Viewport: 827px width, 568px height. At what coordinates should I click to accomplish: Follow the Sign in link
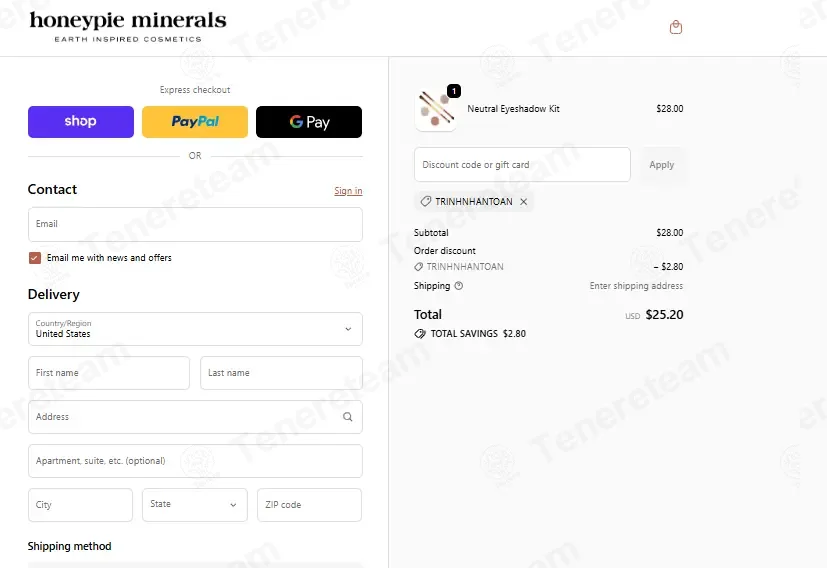tap(348, 191)
